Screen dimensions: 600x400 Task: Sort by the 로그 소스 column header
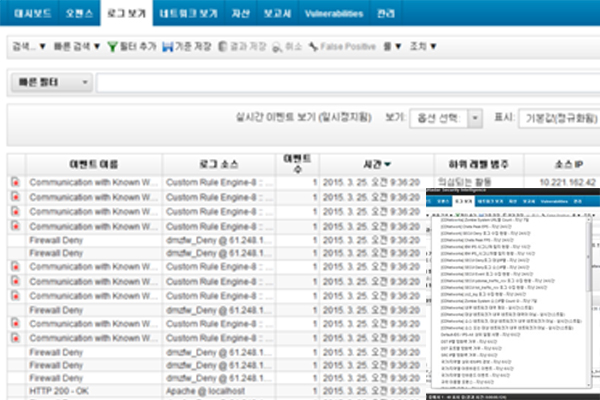(218, 164)
